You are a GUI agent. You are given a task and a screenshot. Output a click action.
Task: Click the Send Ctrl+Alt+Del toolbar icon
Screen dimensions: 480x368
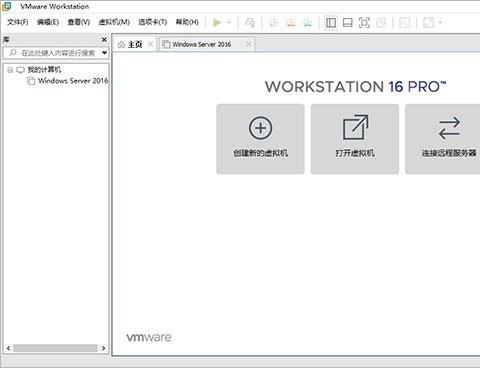[250, 23]
